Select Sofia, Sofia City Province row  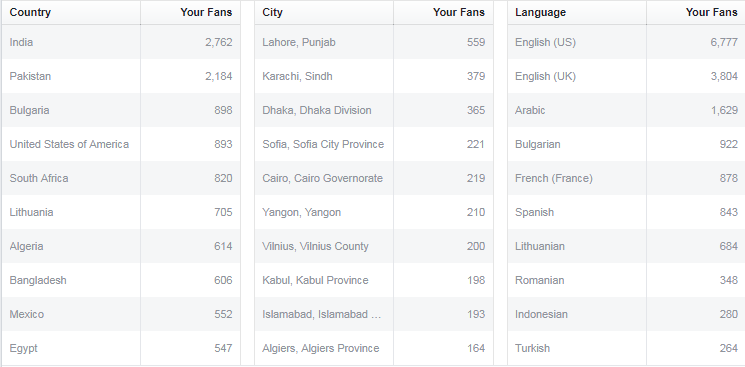(x=374, y=144)
